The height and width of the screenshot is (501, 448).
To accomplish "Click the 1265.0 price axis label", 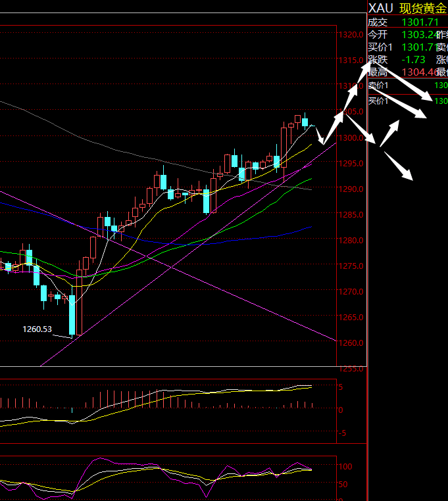I will click(351, 318).
